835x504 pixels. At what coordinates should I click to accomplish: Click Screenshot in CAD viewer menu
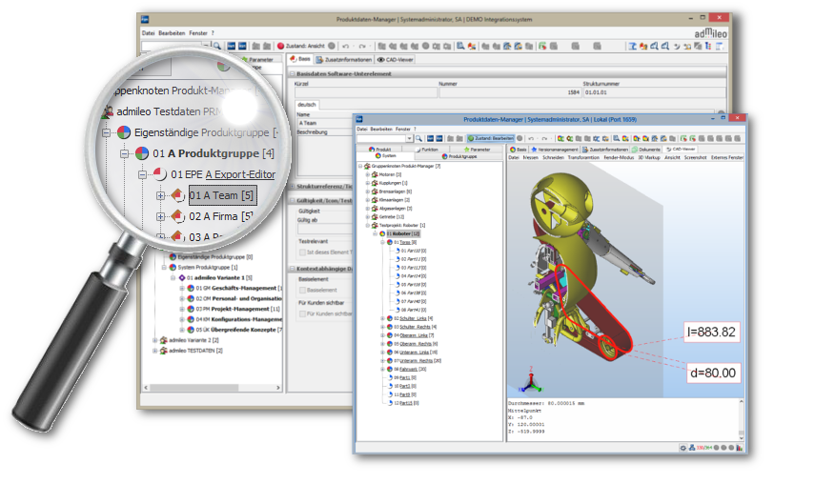(x=695, y=157)
